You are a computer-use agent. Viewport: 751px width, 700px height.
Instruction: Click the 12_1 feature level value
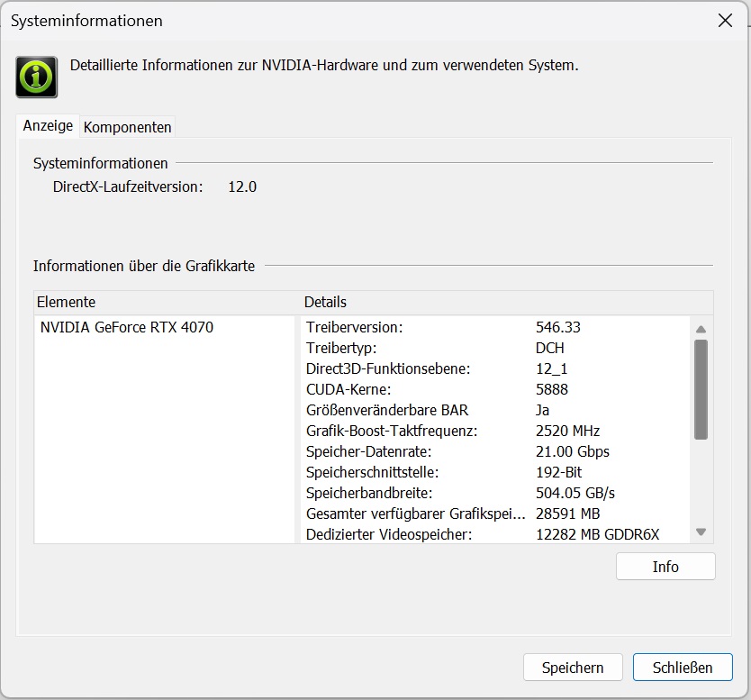pyautogui.click(x=551, y=369)
